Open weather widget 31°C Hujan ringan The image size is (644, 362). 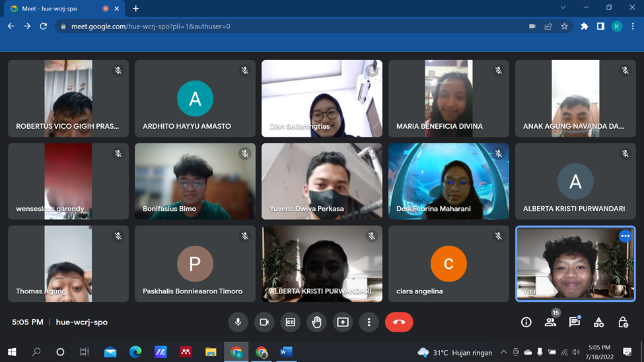point(454,353)
